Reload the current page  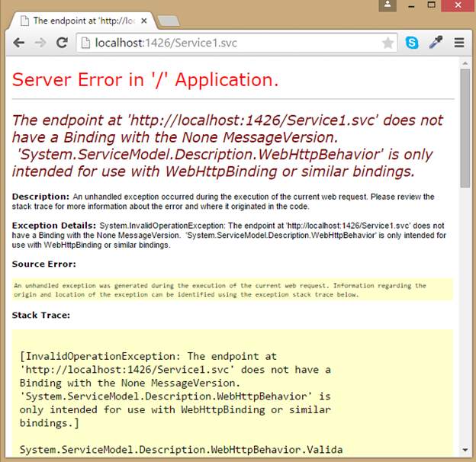(63, 43)
